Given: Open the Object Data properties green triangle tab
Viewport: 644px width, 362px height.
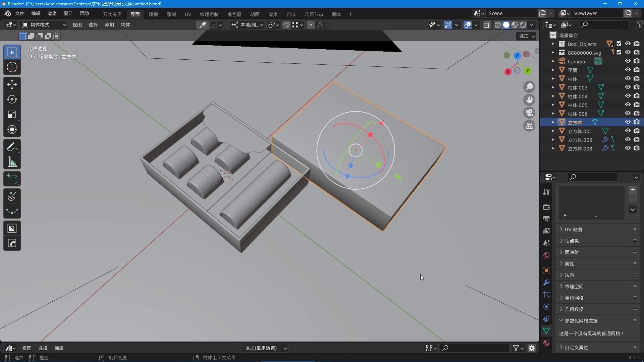Looking at the screenshot, I should coord(546,331).
